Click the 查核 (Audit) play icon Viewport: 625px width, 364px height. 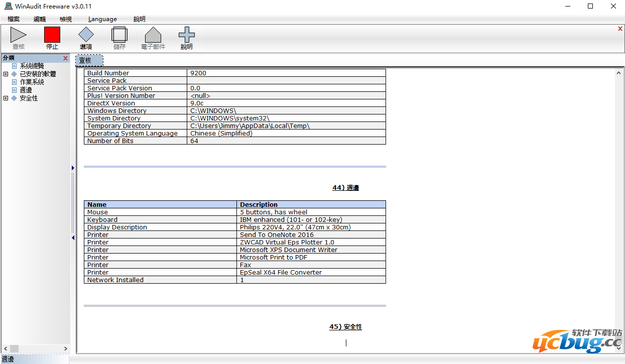19,35
